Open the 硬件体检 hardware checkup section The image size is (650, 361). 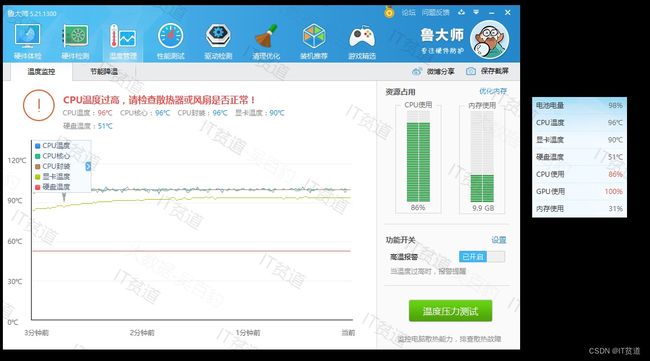[x=27, y=41]
